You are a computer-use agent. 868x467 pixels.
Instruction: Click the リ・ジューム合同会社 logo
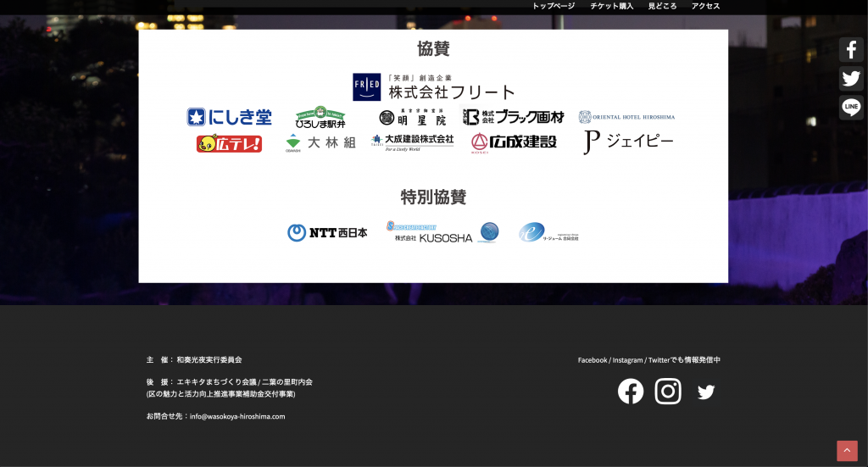point(548,232)
